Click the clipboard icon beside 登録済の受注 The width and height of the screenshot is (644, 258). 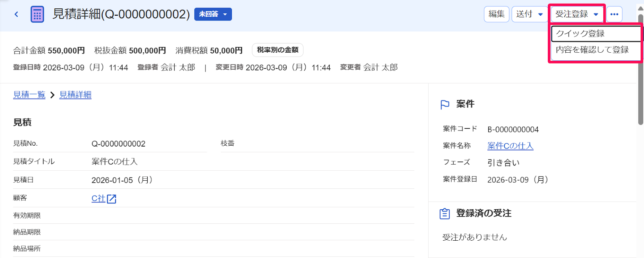pyautogui.click(x=445, y=213)
